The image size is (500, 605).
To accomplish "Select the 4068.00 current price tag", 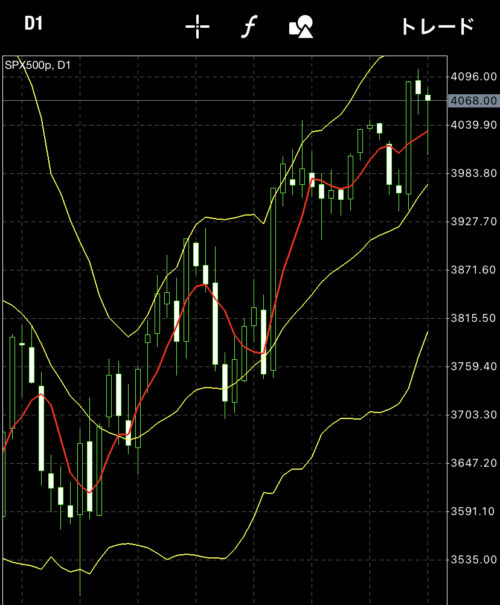I will 474,101.
